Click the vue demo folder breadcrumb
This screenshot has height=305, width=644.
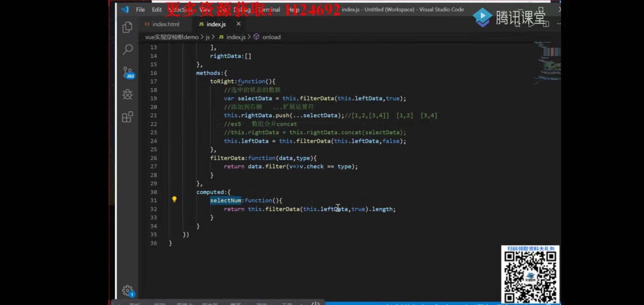[x=172, y=37]
